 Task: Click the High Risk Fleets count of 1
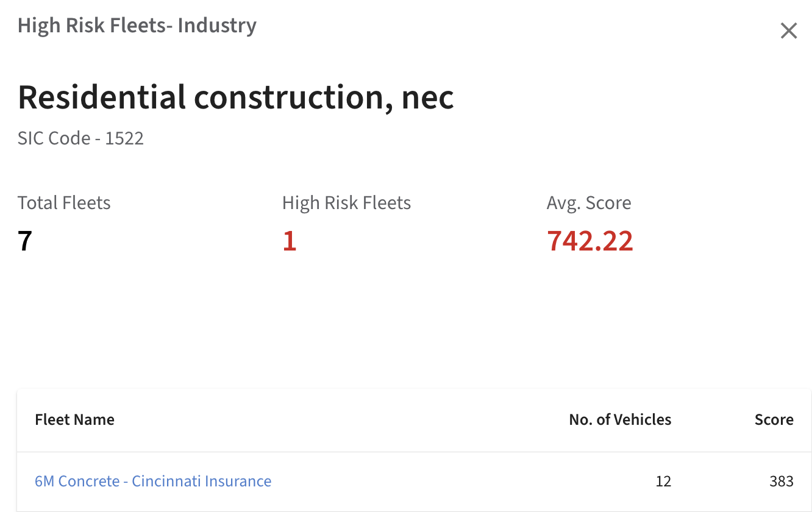point(290,241)
